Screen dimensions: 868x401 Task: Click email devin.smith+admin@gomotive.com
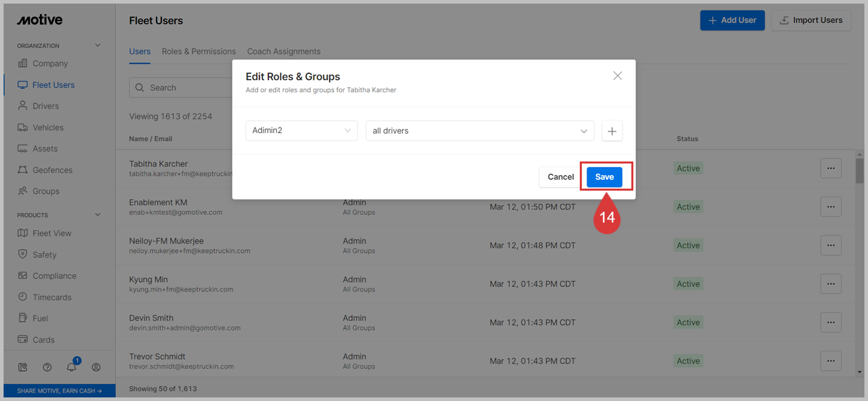click(x=185, y=328)
